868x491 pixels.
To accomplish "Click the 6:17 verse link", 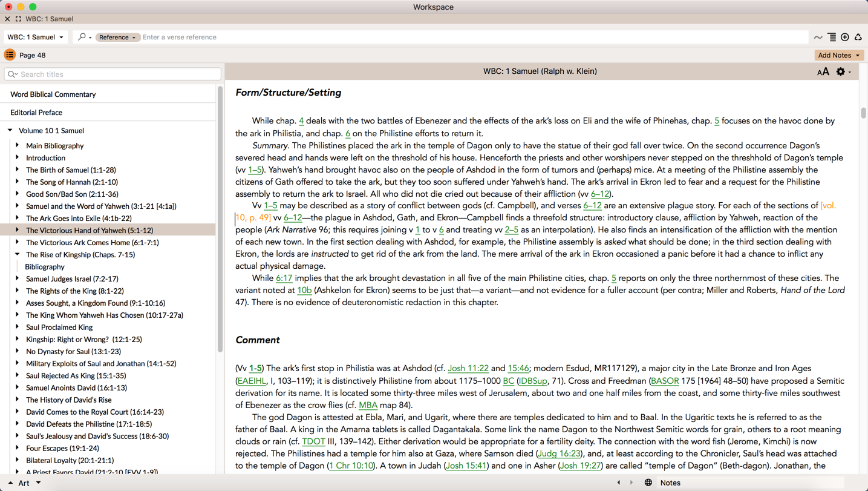I will click(x=284, y=278).
